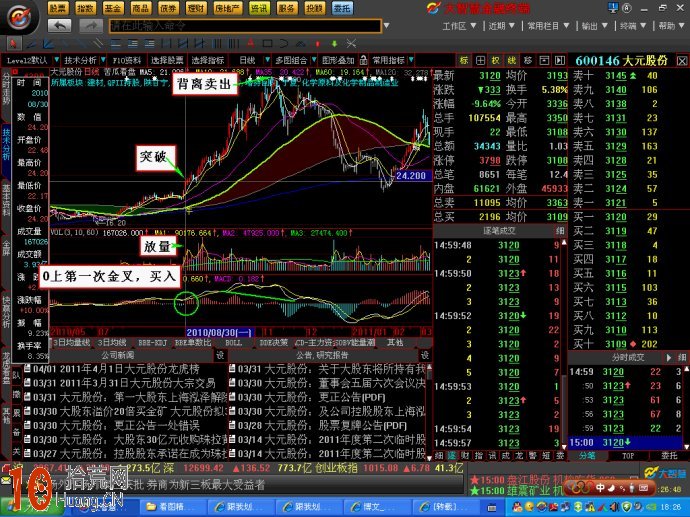Open the 股票 category

[58, 8]
